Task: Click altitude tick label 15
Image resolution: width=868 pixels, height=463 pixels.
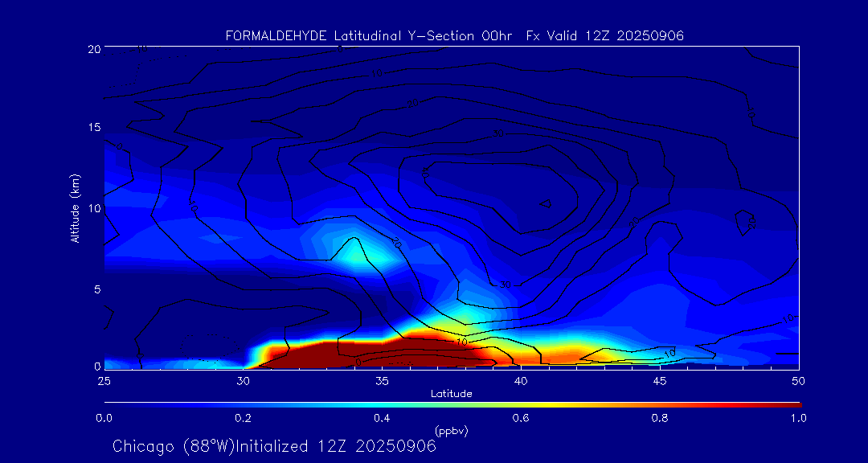Action: 94,127
